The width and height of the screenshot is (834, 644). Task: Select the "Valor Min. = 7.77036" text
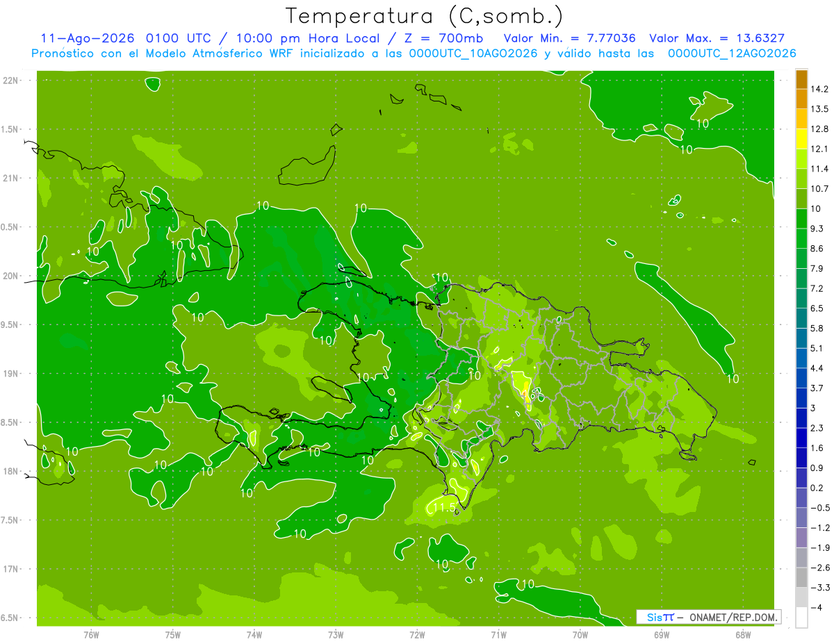click(570, 38)
